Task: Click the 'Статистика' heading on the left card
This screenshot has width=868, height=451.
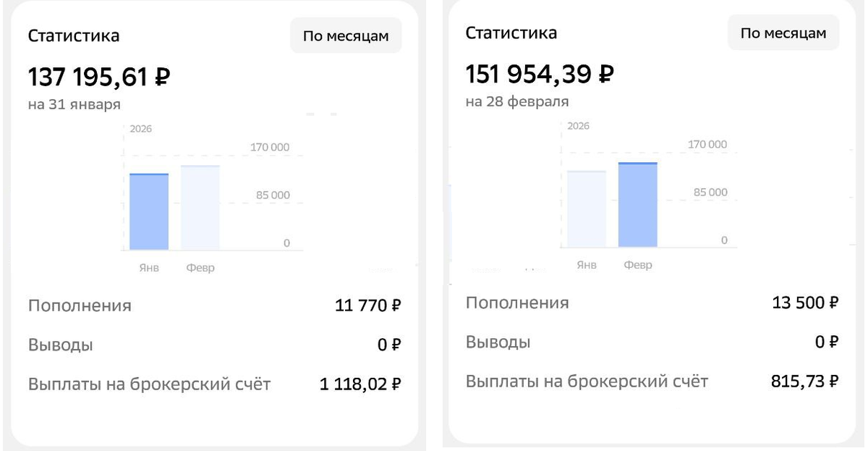Action: click(75, 35)
